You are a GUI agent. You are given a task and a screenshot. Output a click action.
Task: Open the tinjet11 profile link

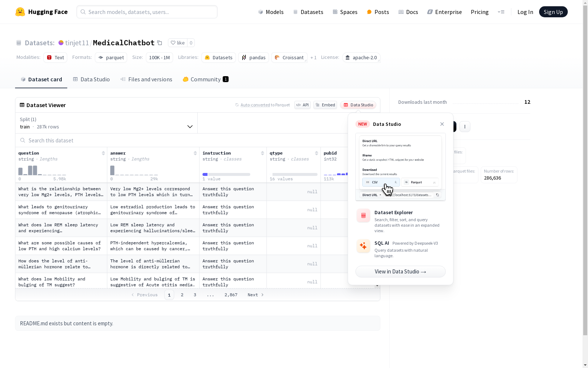77,43
